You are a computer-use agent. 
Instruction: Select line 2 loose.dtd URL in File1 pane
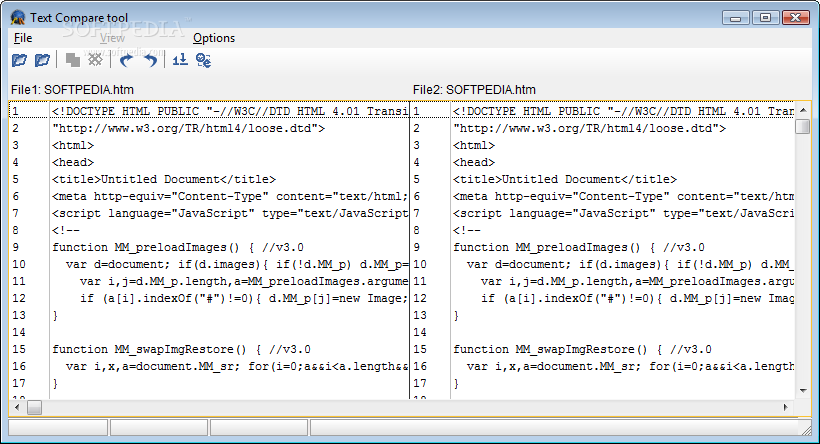(x=188, y=128)
